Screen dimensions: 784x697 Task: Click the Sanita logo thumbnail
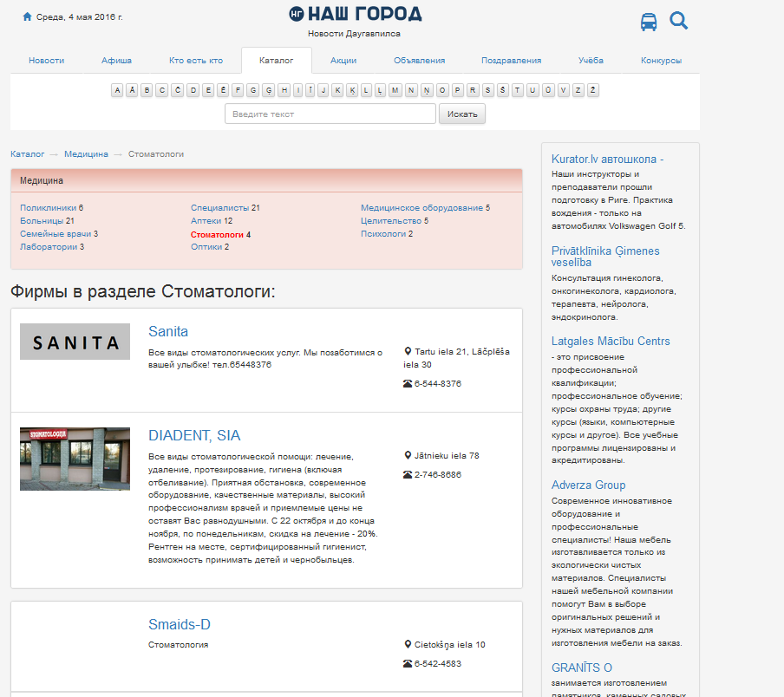coord(75,342)
